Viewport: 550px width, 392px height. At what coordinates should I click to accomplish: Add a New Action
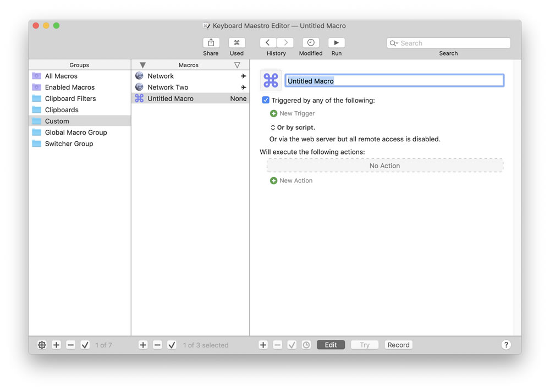coord(291,180)
